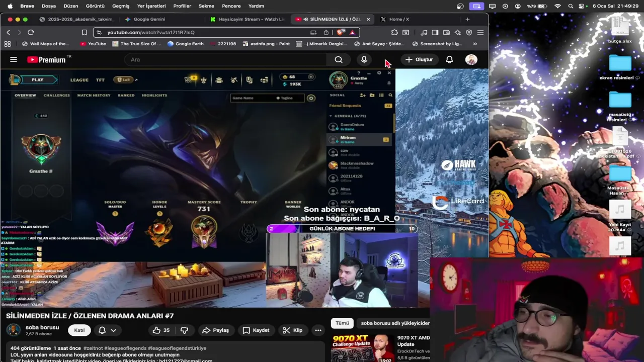This screenshot has width=644, height=362.
Task: Open Google Earth bookmark
Action: tap(185, 44)
